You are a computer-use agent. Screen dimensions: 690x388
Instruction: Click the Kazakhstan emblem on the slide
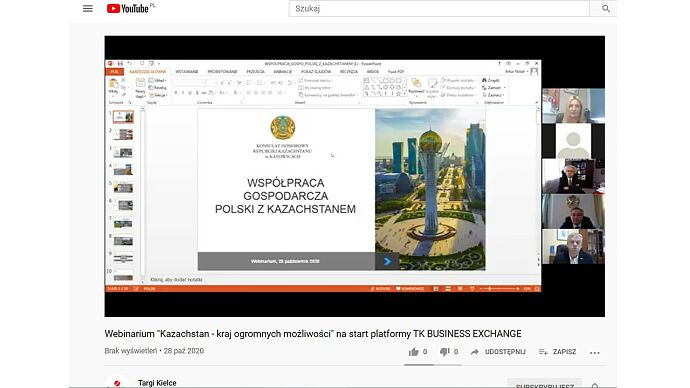283,128
